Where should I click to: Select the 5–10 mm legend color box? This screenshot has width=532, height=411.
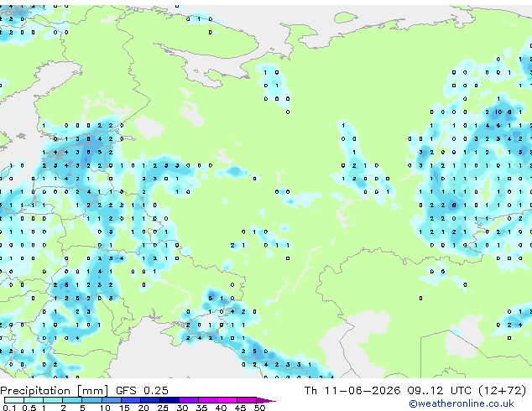pyautogui.click(x=91, y=400)
